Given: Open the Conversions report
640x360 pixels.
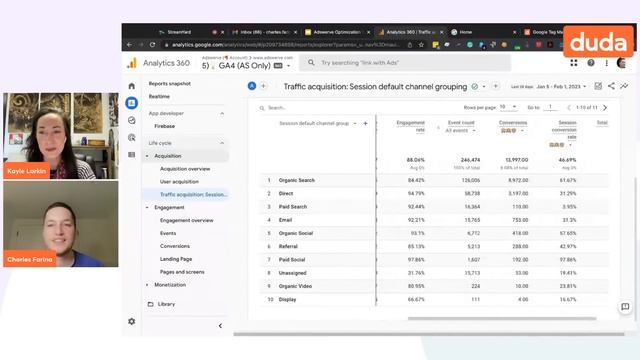Looking at the screenshot, I should click(175, 246).
